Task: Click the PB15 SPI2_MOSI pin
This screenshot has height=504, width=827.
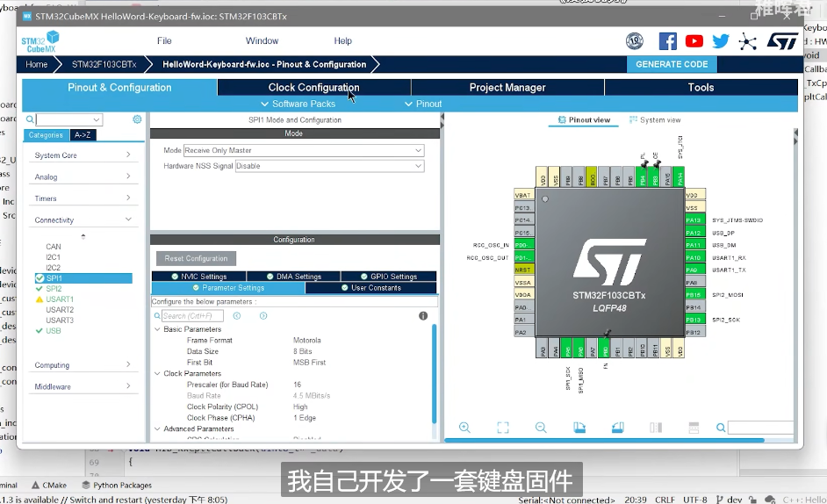Action: [695, 294]
